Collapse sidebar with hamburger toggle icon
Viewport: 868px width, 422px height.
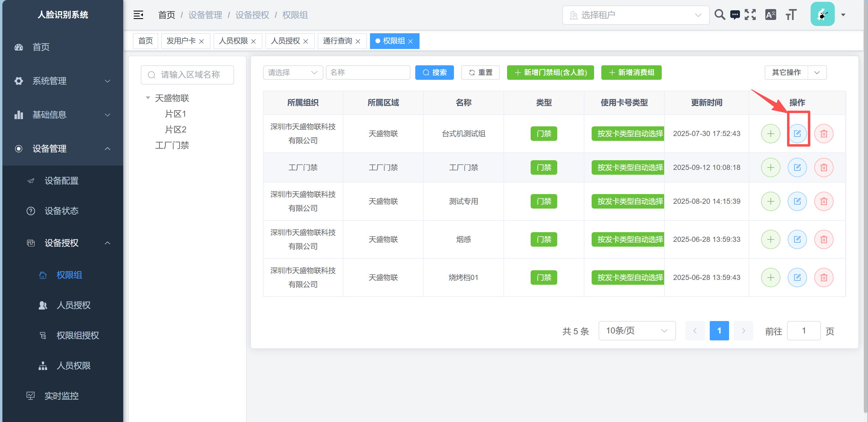point(138,15)
